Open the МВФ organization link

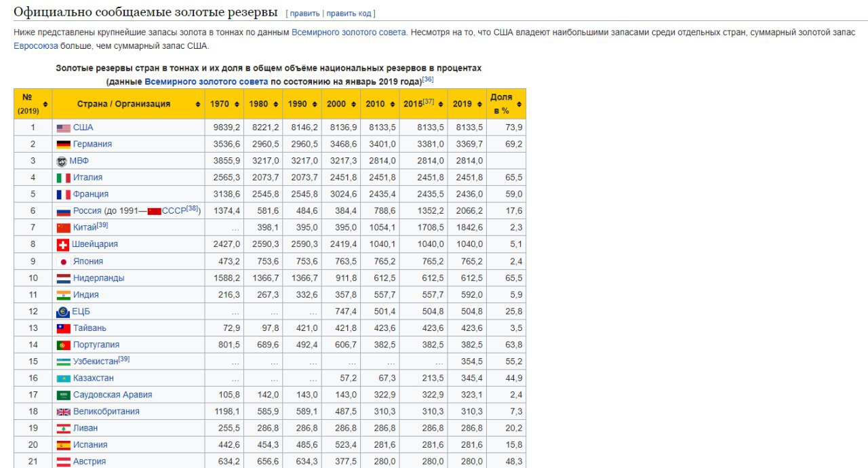coord(79,161)
